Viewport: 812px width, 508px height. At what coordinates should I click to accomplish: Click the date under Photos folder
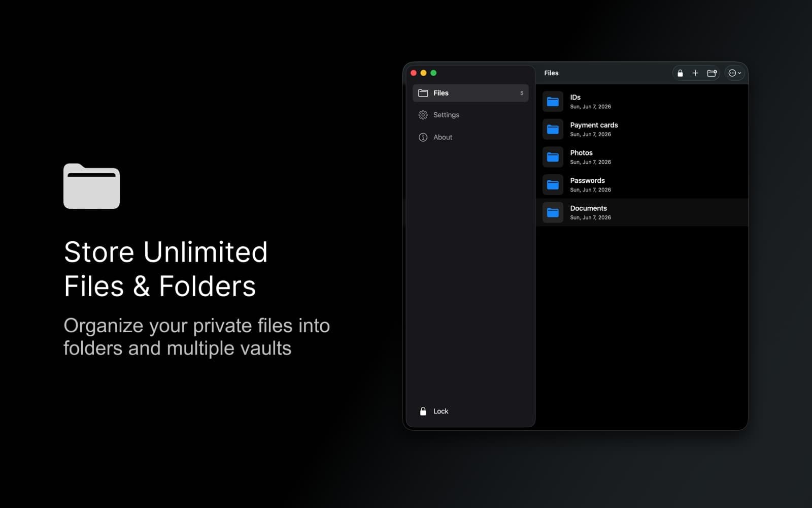click(590, 162)
